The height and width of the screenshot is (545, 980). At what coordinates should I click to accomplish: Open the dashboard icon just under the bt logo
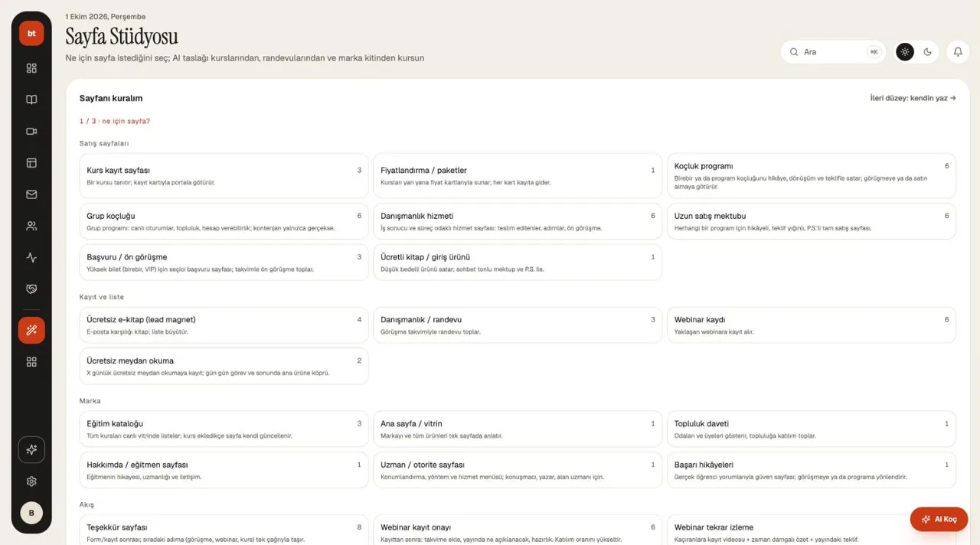(31, 68)
